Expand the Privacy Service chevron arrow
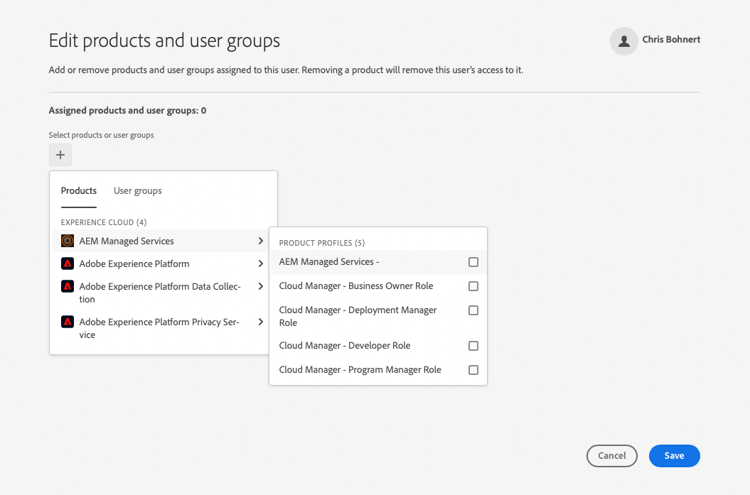 (261, 322)
